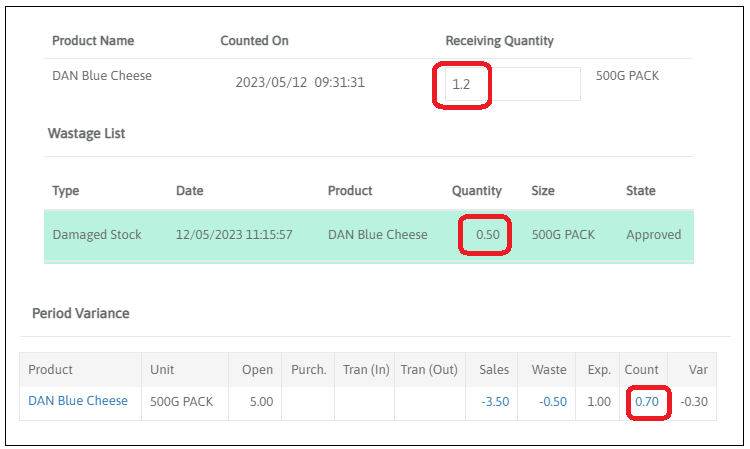The height and width of the screenshot is (449, 750).
Task: Click the Tran (Out) column header
Action: click(x=429, y=370)
